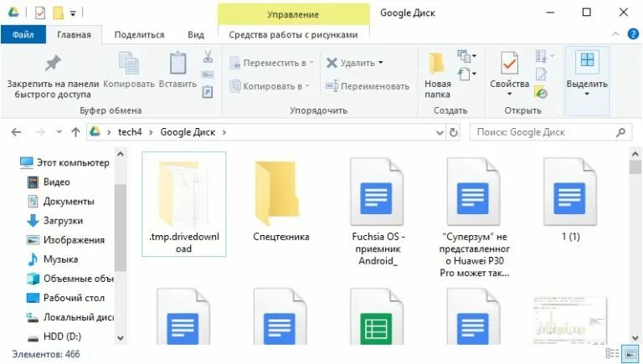
Task: Open the Файл menu
Action: [x=23, y=35]
